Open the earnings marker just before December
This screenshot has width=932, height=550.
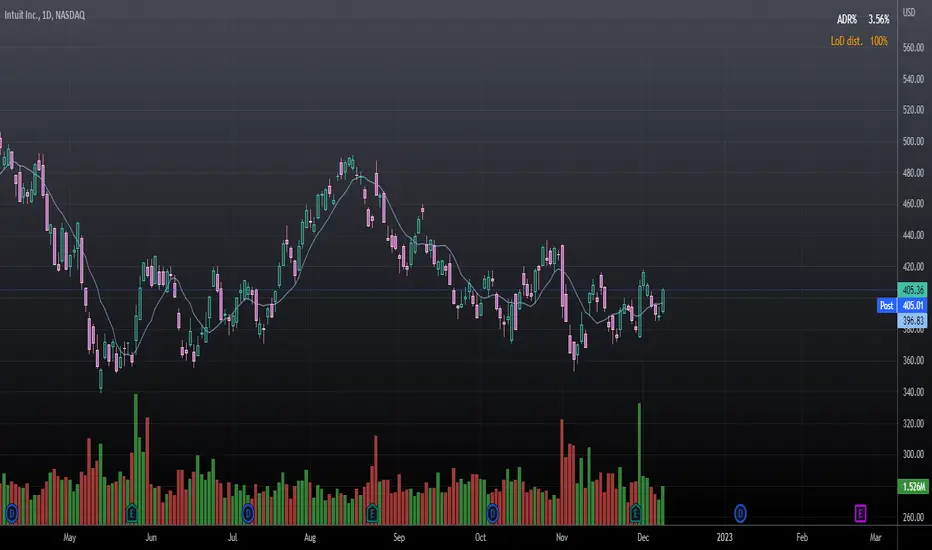635,513
